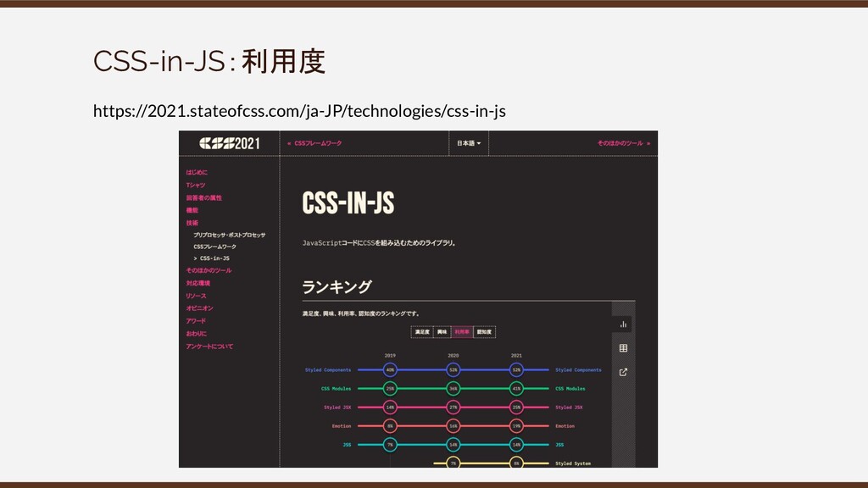Screen dimensions: 868x488
Task: Open リソース in the sidebar
Action: 196,296
